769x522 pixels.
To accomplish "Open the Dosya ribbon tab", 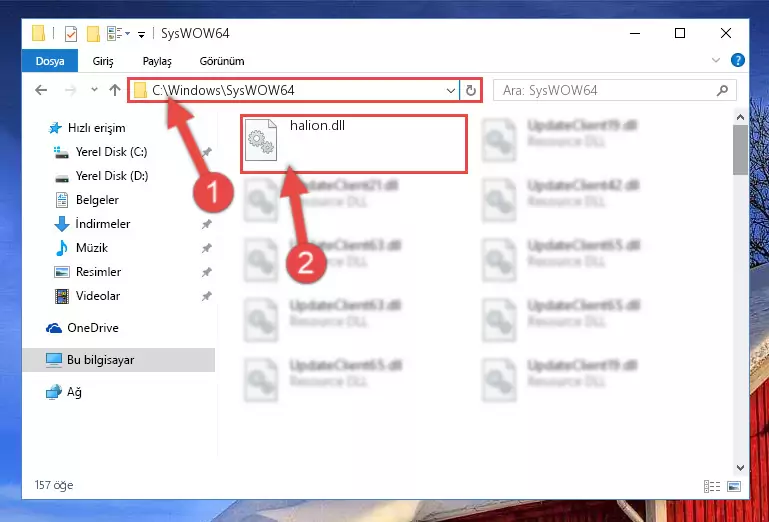I will (x=50, y=61).
